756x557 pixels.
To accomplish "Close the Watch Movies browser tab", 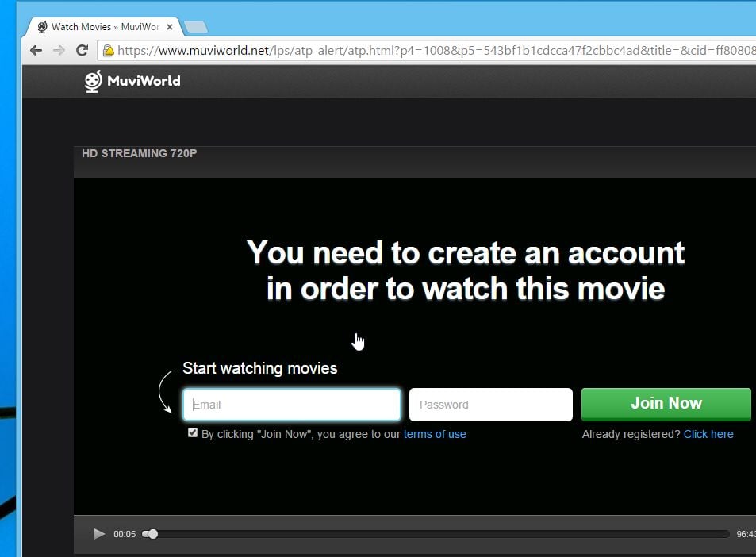I will coord(170,27).
